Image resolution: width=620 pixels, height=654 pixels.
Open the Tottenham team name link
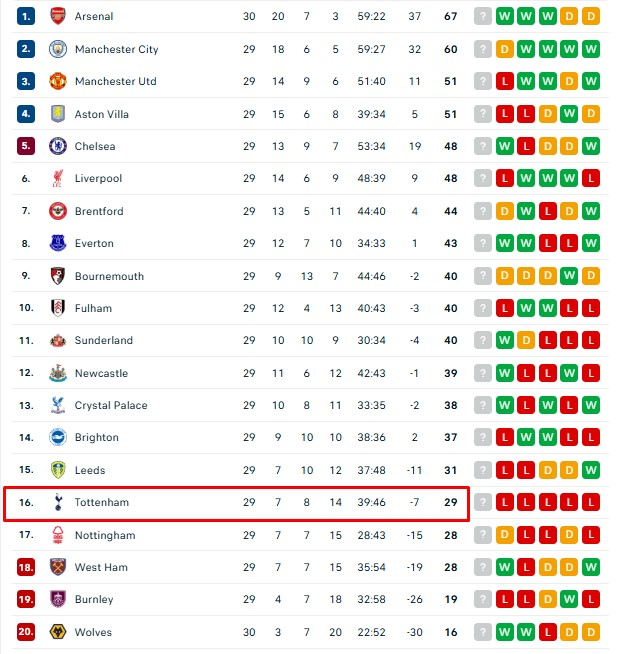point(101,502)
